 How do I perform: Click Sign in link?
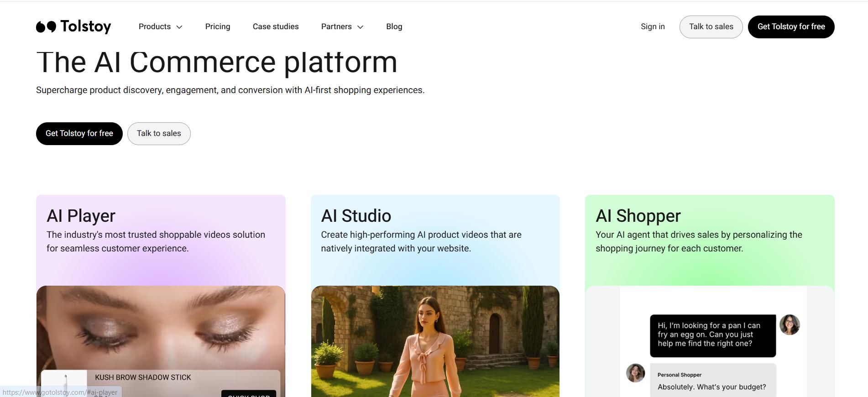[653, 26]
